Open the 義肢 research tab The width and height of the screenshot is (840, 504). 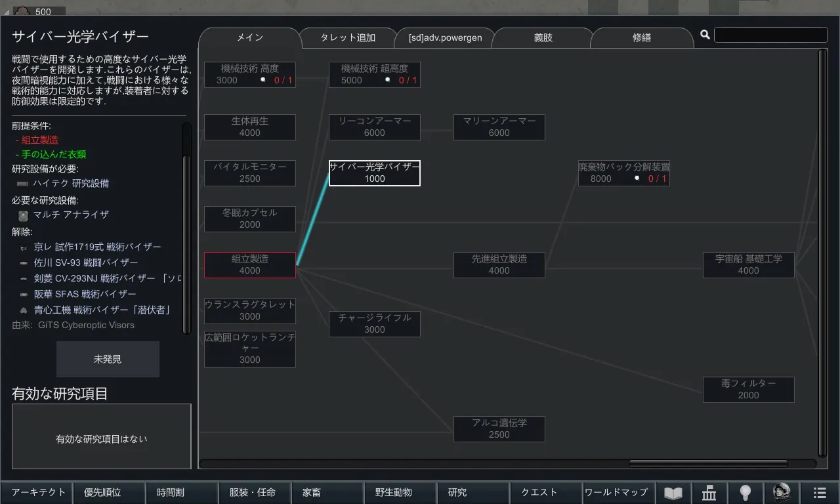(x=543, y=38)
